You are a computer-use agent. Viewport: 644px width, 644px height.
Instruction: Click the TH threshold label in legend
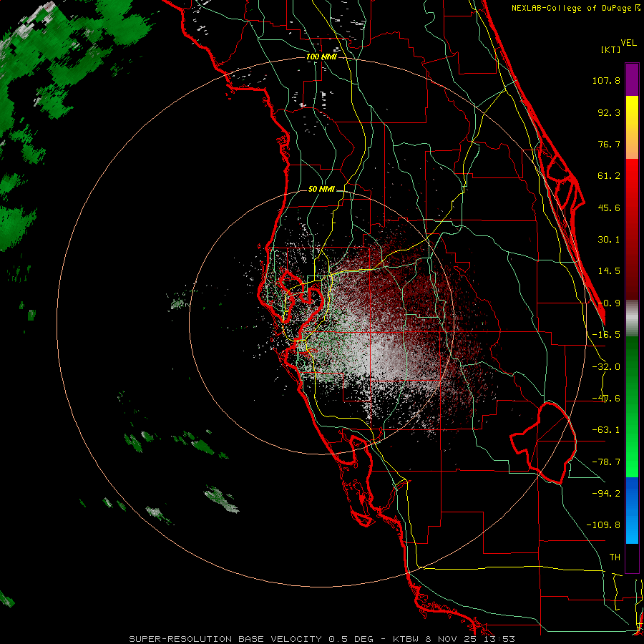coord(615,557)
